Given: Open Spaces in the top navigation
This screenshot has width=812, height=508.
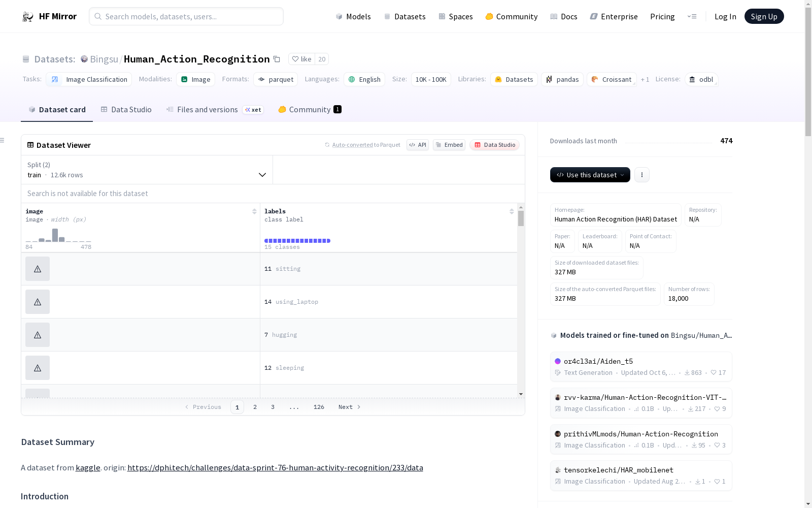Looking at the screenshot, I should [456, 17].
